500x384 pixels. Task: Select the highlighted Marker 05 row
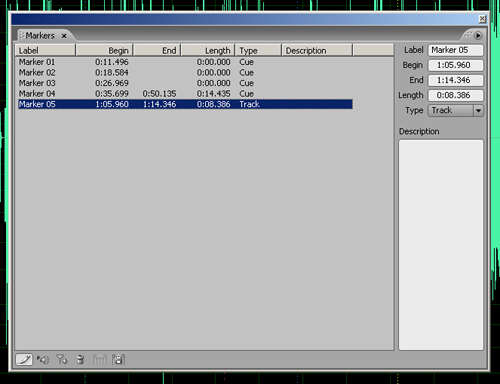click(185, 104)
